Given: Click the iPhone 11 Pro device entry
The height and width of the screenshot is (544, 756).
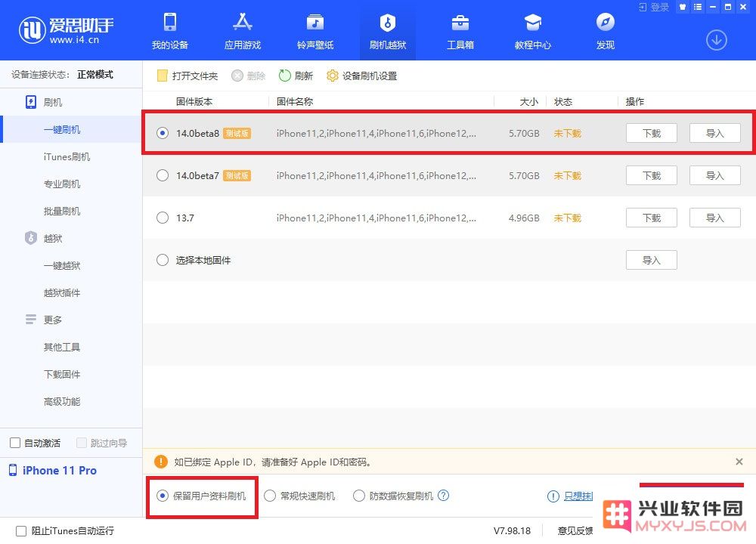Looking at the screenshot, I should point(53,470).
